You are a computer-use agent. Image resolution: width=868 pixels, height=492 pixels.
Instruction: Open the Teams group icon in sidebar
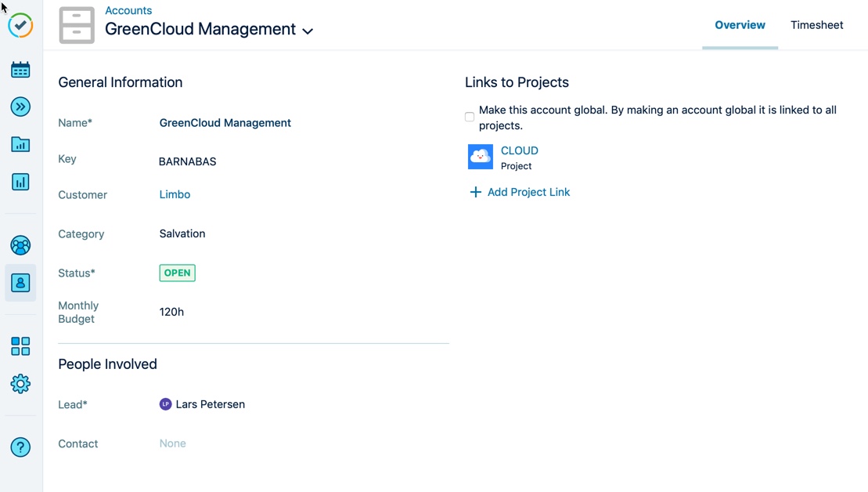point(20,245)
